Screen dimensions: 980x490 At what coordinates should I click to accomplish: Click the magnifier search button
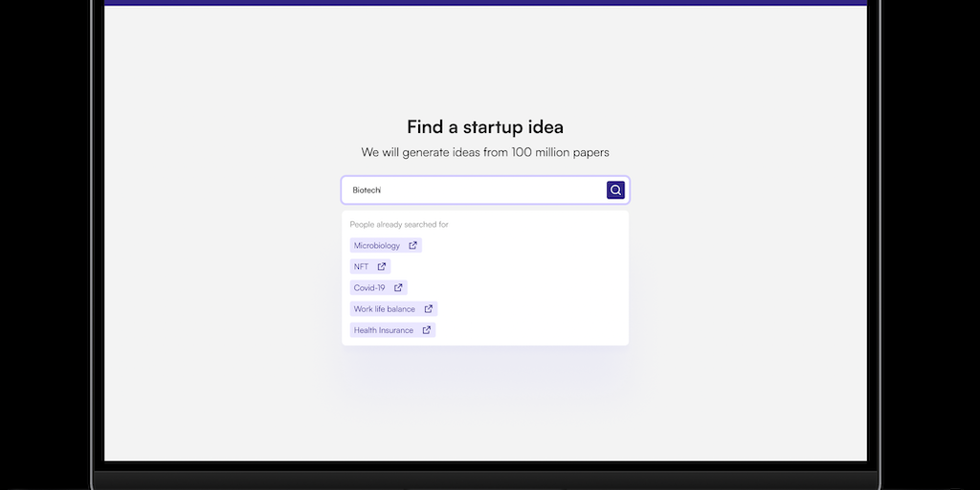[615, 190]
